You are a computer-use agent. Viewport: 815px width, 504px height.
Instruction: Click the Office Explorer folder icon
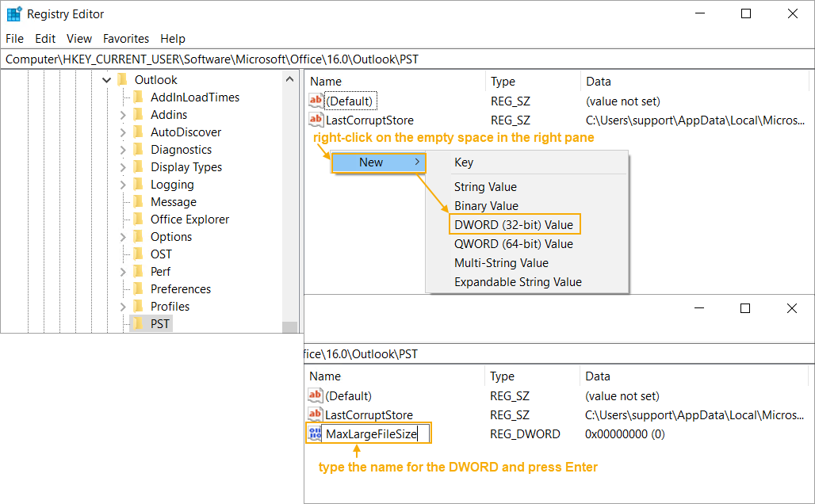point(138,220)
